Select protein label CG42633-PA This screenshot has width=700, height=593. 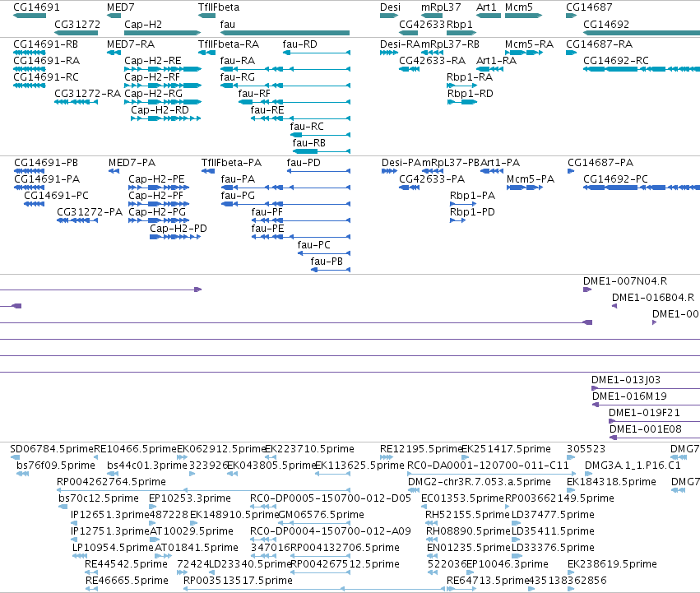tap(432, 179)
